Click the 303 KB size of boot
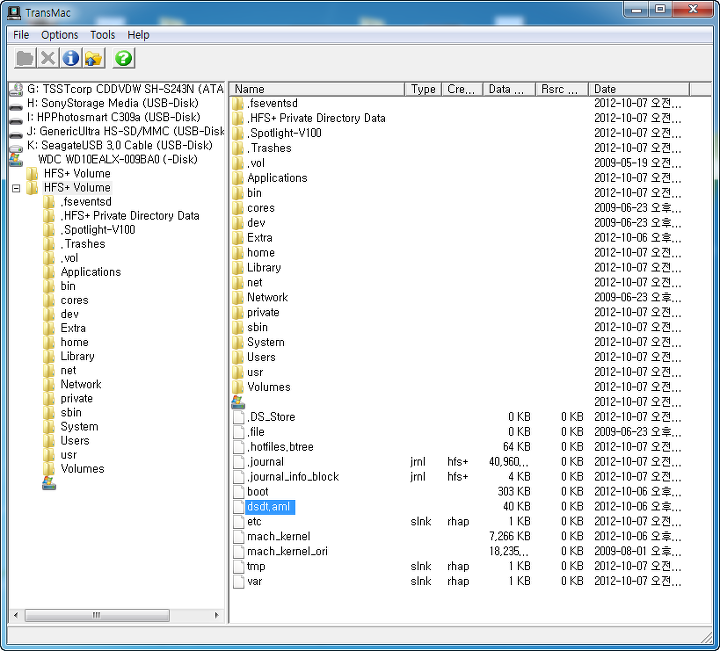 514,492
